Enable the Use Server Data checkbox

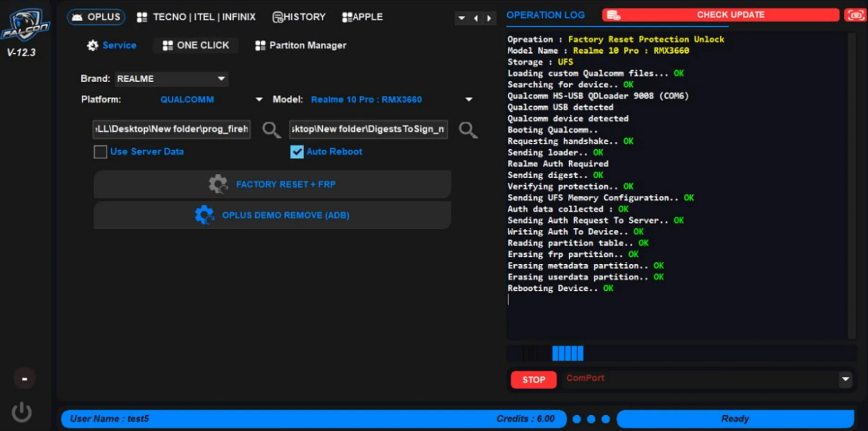pyautogui.click(x=100, y=152)
